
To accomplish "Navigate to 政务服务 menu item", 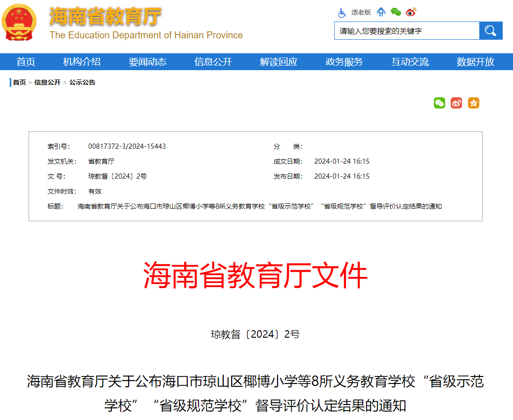I will 344,62.
